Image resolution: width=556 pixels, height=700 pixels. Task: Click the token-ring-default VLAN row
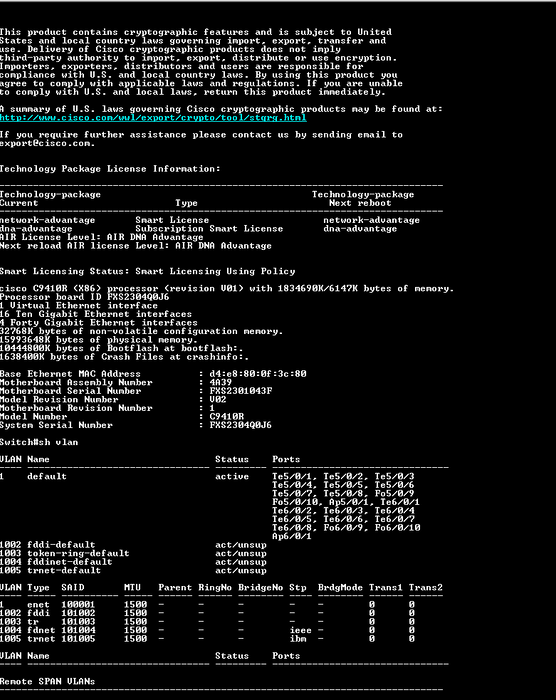point(133,554)
